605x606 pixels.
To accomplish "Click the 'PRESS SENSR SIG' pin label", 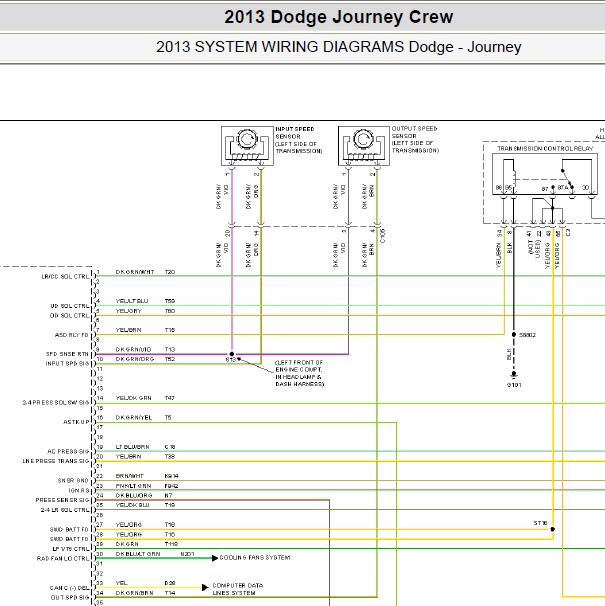I will pos(63,500).
